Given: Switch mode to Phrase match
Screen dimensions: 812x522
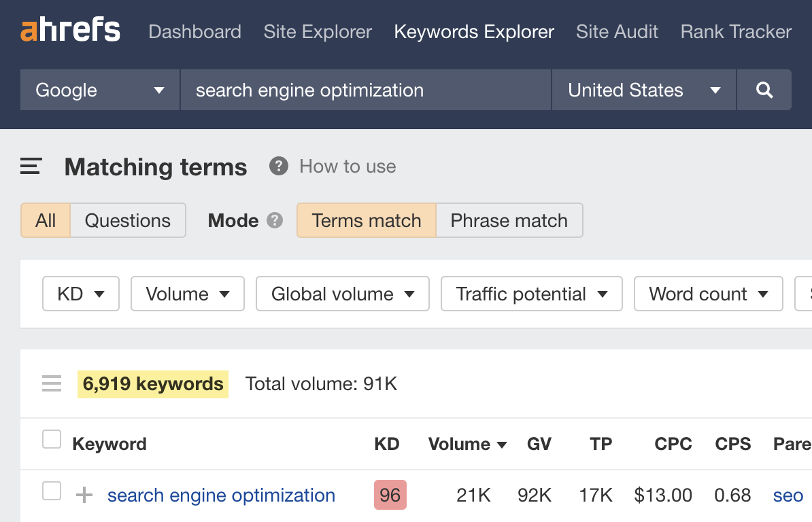Looking at the screenshot, I should pyautogui.click(x=509, y=220).
